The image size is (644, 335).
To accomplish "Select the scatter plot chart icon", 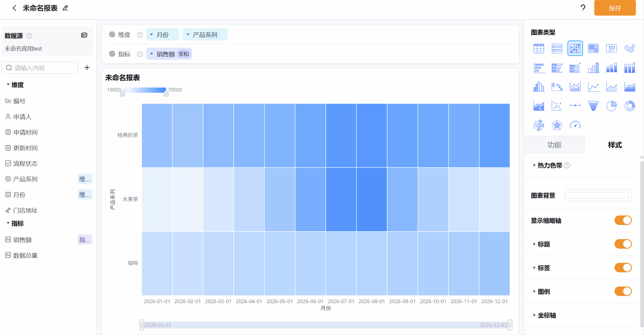I will tap(557, 106).
